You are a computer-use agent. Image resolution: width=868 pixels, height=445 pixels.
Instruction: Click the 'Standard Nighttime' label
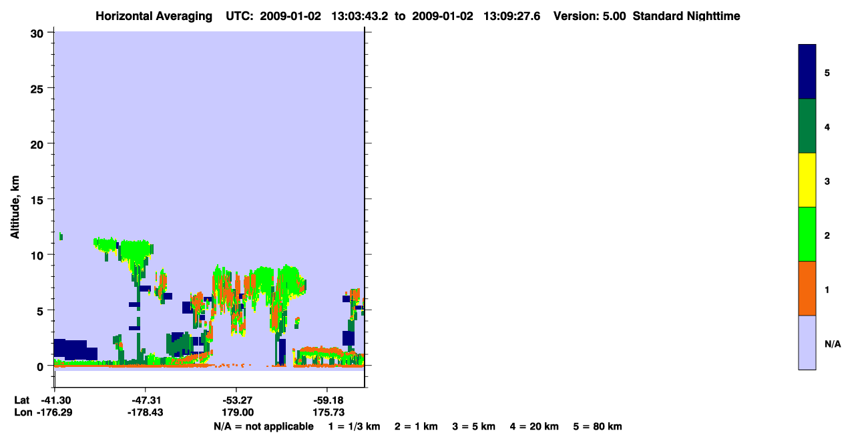(x=686, y=16)
